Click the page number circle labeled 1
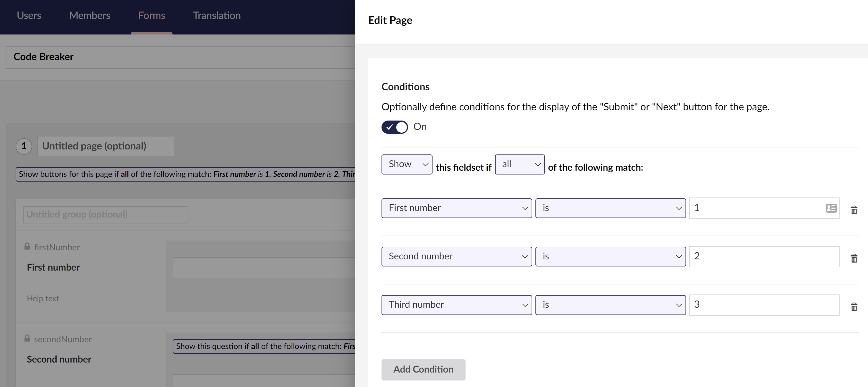The height and width of the screenshot is (387, 868). (24, 146)
